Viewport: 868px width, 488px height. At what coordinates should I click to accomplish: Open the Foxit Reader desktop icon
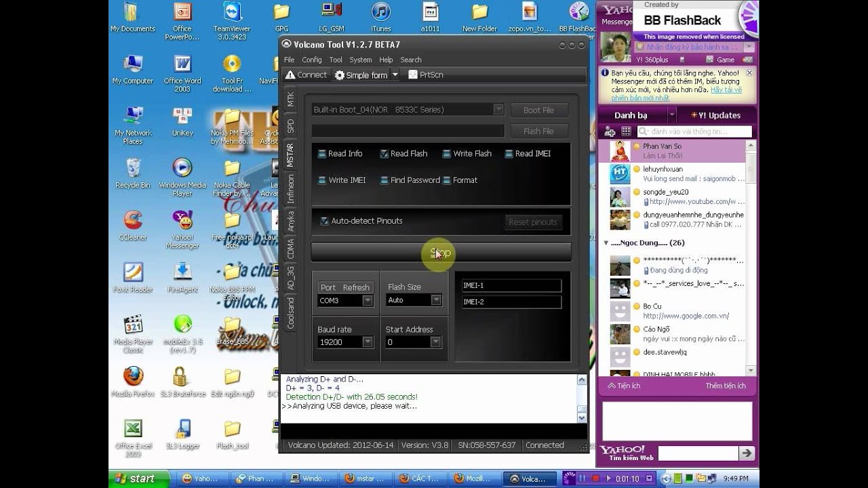click(x=133, y=278)
